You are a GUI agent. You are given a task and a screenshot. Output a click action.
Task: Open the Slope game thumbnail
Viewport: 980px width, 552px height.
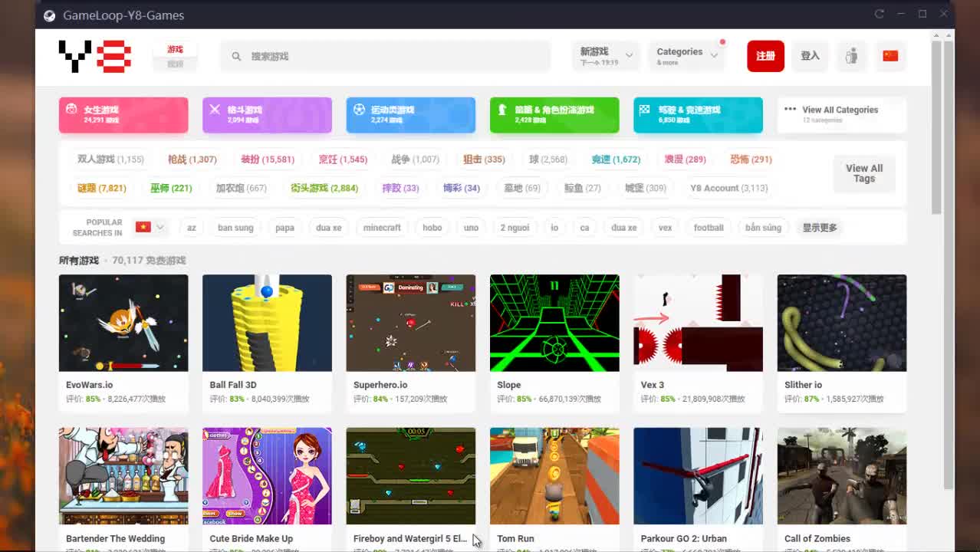point(554,323)
